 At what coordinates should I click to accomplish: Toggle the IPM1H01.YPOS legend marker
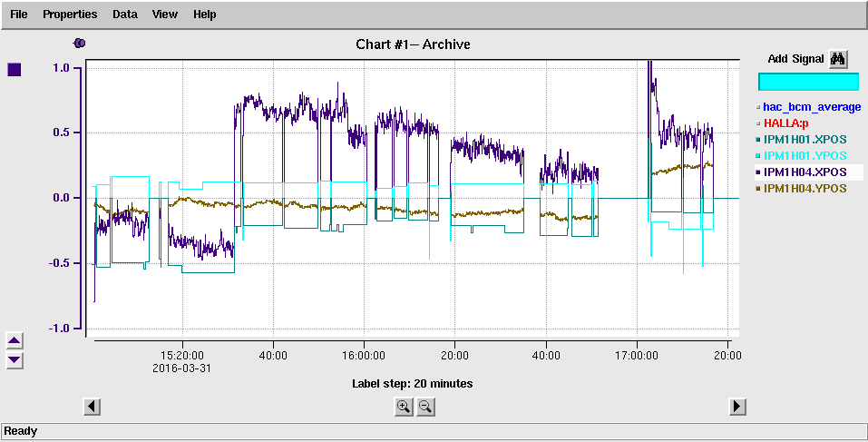(x=758, y=155)
